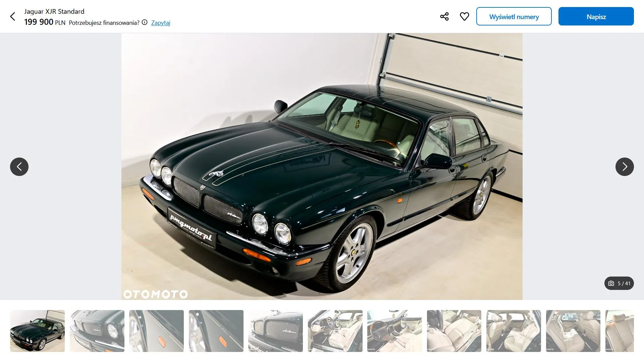Show next photo with right chevron
The width and height of the screenshot is (644, 362).
pos(625,167)
